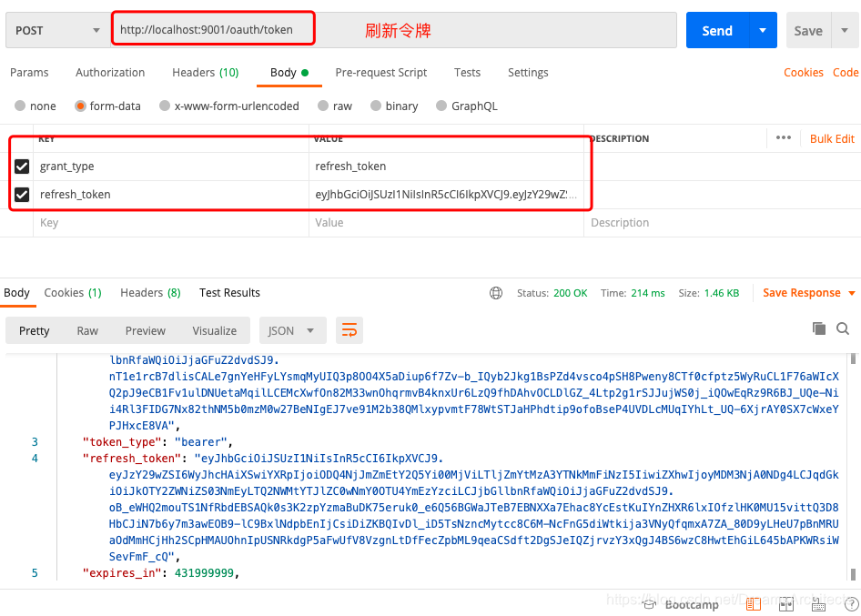Screen dimensions: 861x616
Task: Open search in response icon
Action: coord(843,328)
